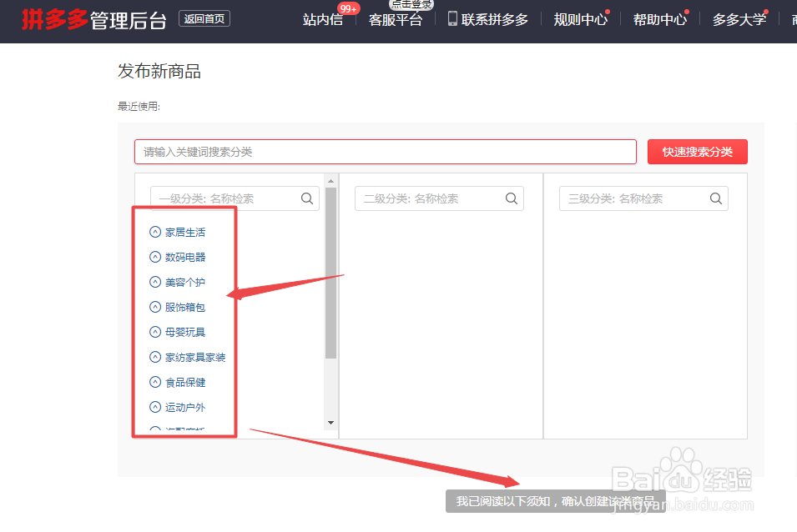Open 客服平台 in top navigation
This screenshot has height=532, width=797.
click(x=396, y=20)
